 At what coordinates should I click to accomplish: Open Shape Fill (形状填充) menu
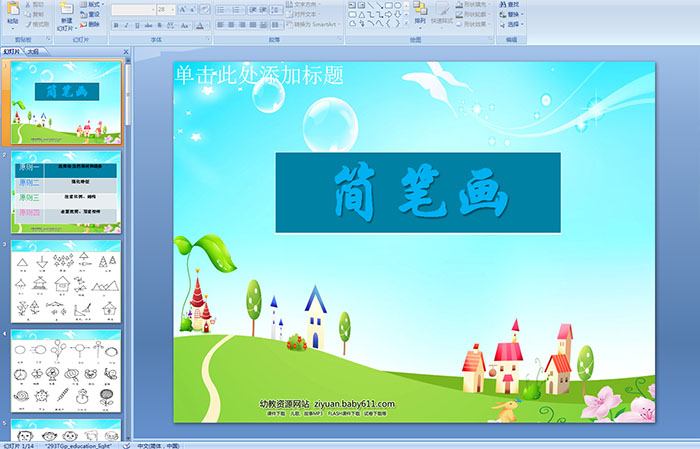point(475,4)
